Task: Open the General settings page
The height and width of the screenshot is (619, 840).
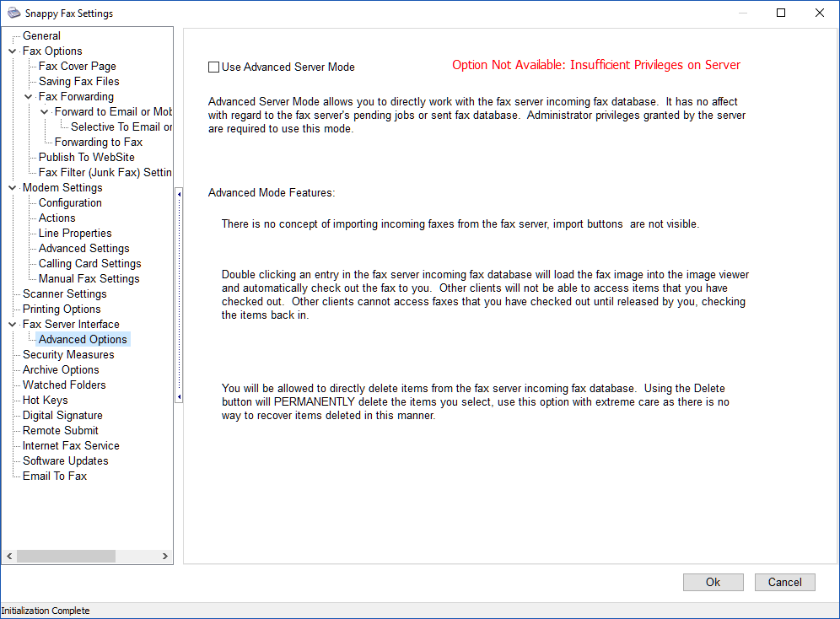Action: 41,36
